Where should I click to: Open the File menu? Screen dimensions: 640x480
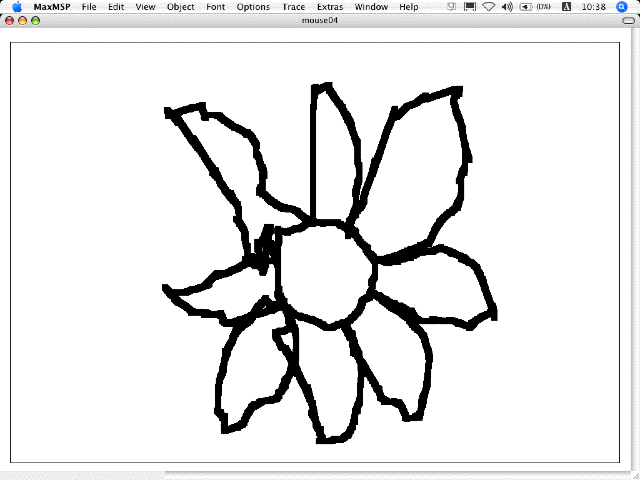pyautogui.click(x=89, y=7)
